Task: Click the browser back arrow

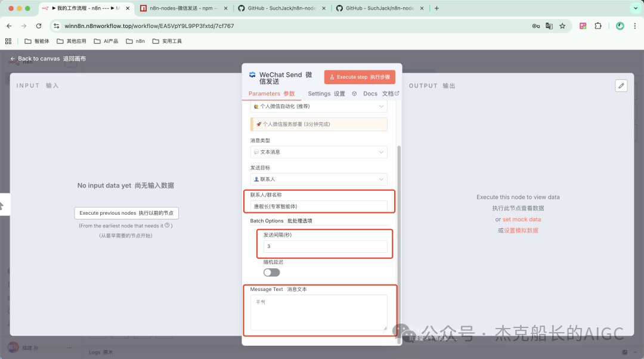Action: pos(9,26)
